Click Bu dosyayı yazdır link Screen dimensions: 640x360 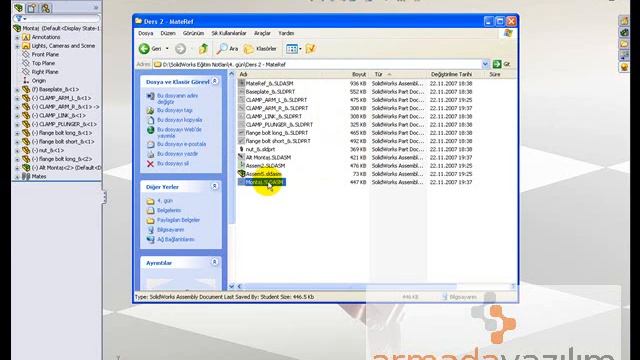pyautogui.click(x=177, y=154)
